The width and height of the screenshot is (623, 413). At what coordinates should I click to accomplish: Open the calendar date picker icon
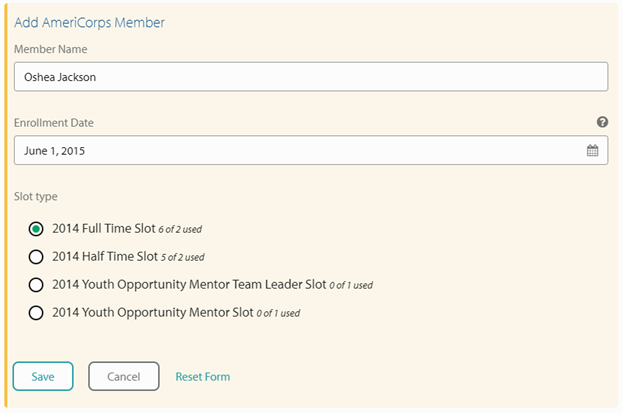pyautogui.click(x=592, y=151)
